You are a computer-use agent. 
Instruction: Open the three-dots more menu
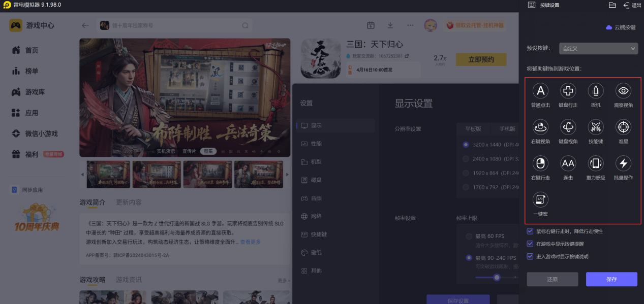tap(410, 25)
